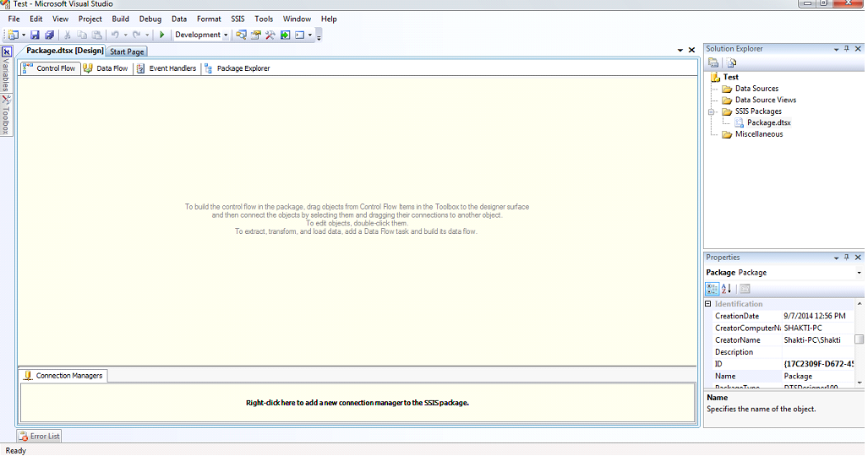Start debugging with the green play icon
The width and height of the screenshot is (868, 456).
click(x=161, y=35)
